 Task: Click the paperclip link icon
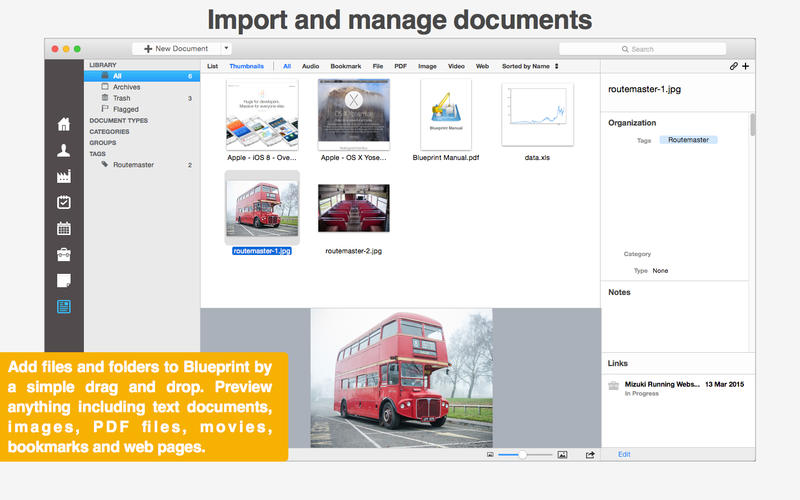coord(734,66)
